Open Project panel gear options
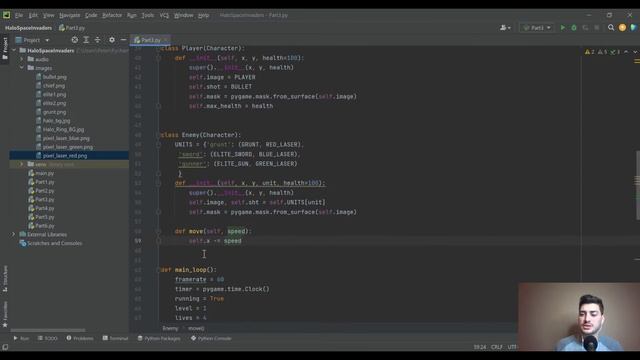This screenshot has width=640, height=360. pos(112,40)
